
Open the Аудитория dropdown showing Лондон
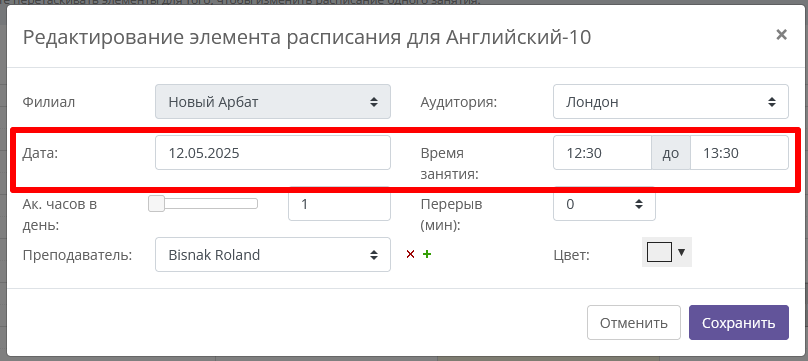pyautogui.click(x=670, y=101)
